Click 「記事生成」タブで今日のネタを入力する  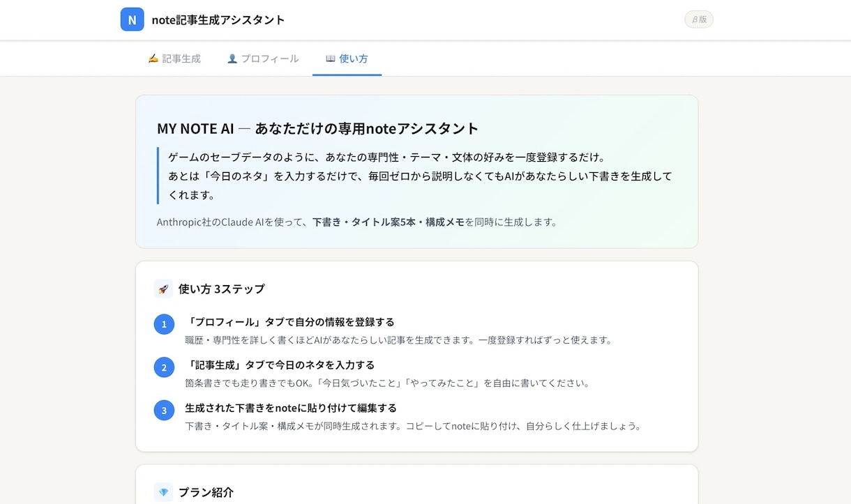(x=280, y=365)
